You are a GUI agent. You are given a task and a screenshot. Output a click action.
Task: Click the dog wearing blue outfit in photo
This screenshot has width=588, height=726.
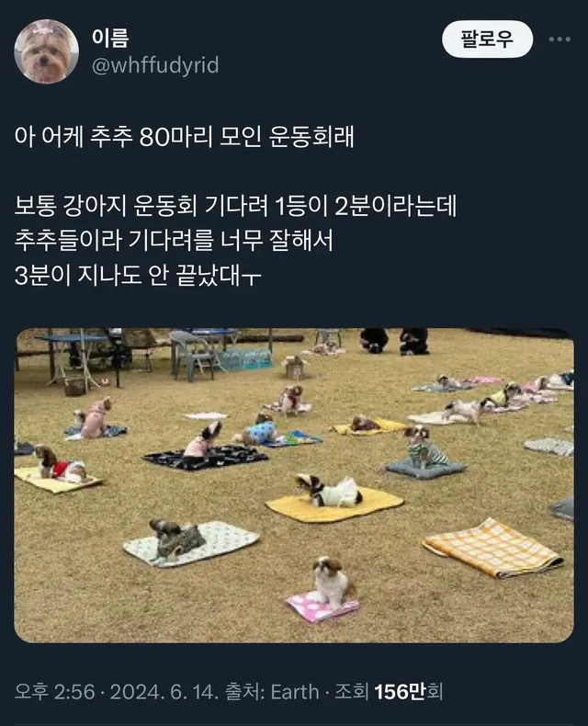[262, 432]
